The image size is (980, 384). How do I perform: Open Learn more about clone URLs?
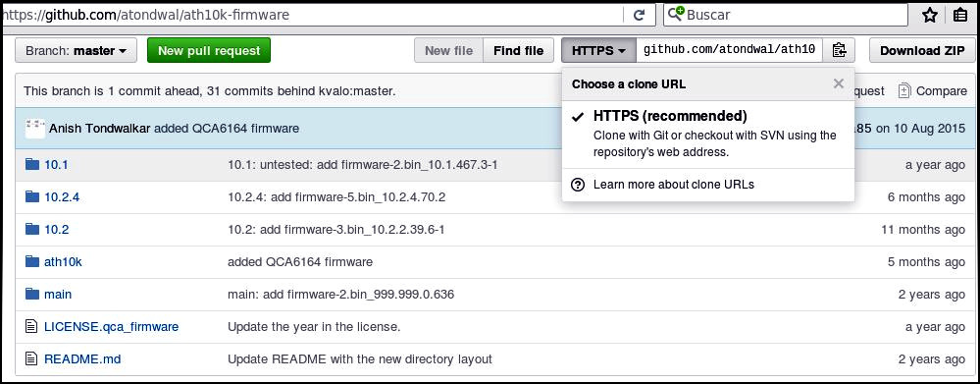(x=674, y=185)
